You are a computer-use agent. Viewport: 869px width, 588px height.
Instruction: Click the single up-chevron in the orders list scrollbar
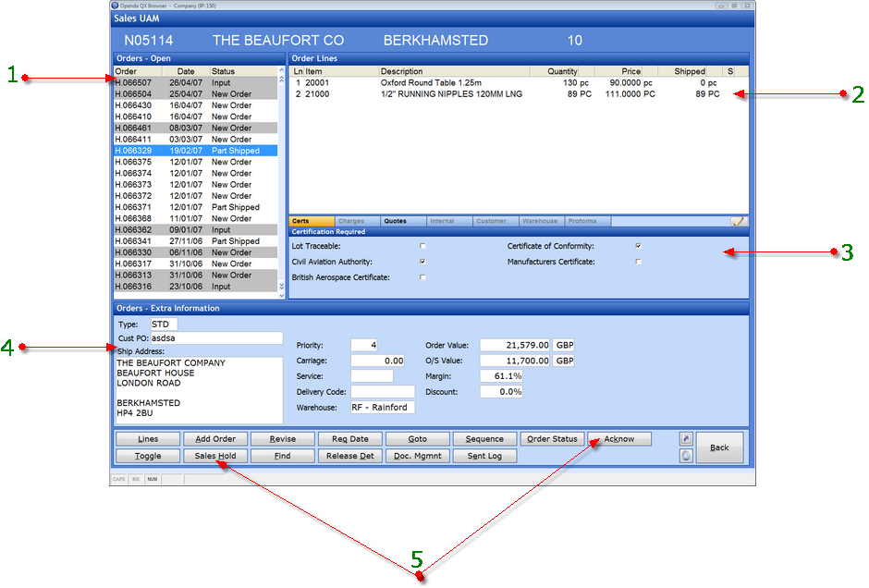pos(282,71)
